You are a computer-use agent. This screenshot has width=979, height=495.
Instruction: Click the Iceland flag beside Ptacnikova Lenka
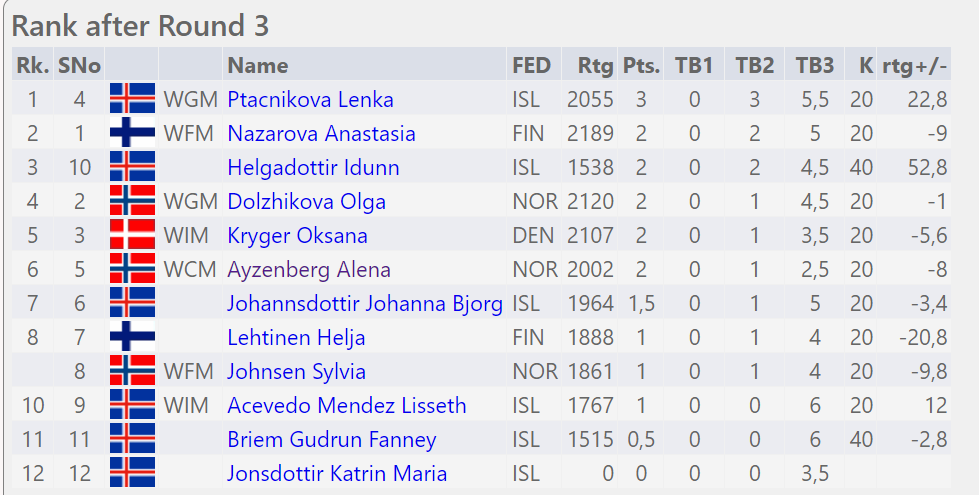click(132, 99)
